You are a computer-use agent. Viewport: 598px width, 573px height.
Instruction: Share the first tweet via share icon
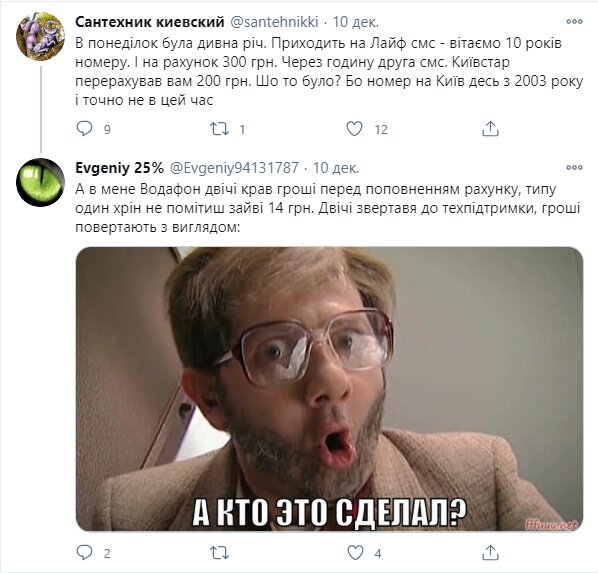490,129
